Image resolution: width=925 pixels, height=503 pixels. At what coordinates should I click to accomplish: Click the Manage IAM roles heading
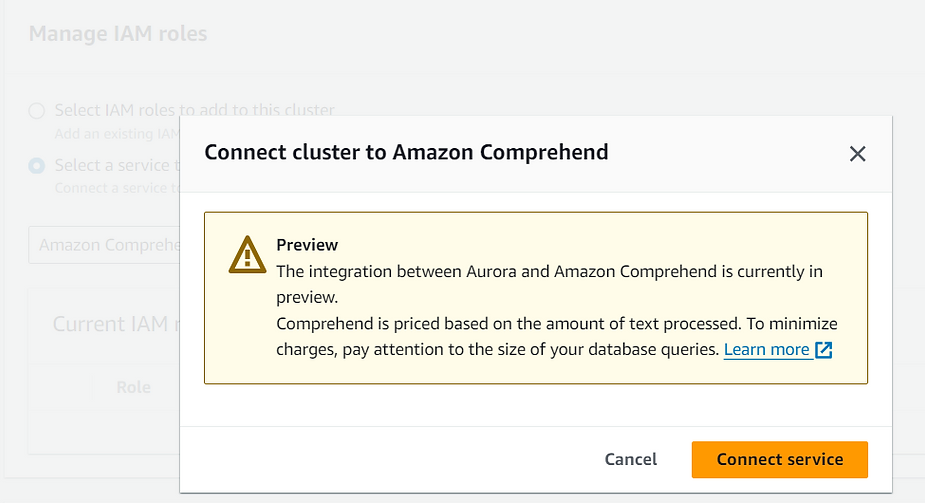118,34
